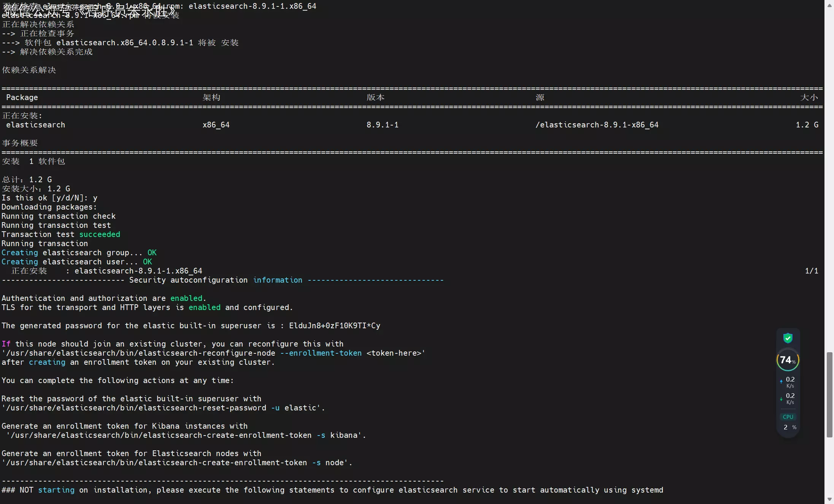Screen dimensions: 834x504
Task: Click the vertical scrollbar thumb
Action: 829,394
